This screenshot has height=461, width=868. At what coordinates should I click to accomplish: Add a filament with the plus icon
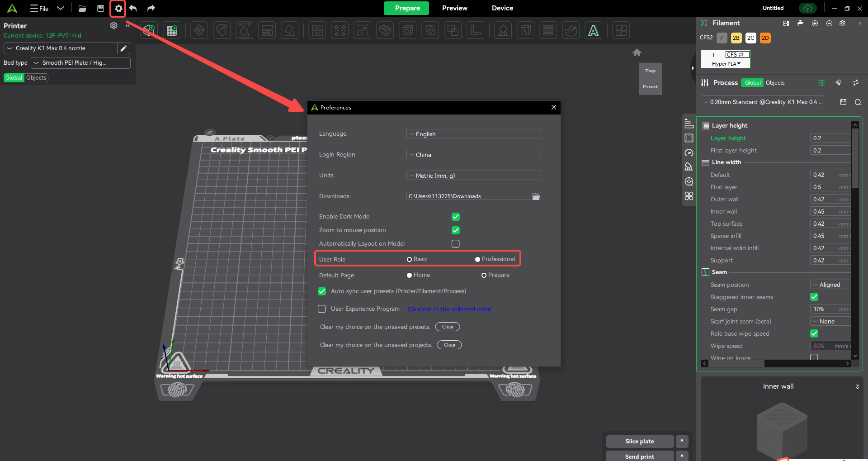pyautogui.click(x=815, y=23)
